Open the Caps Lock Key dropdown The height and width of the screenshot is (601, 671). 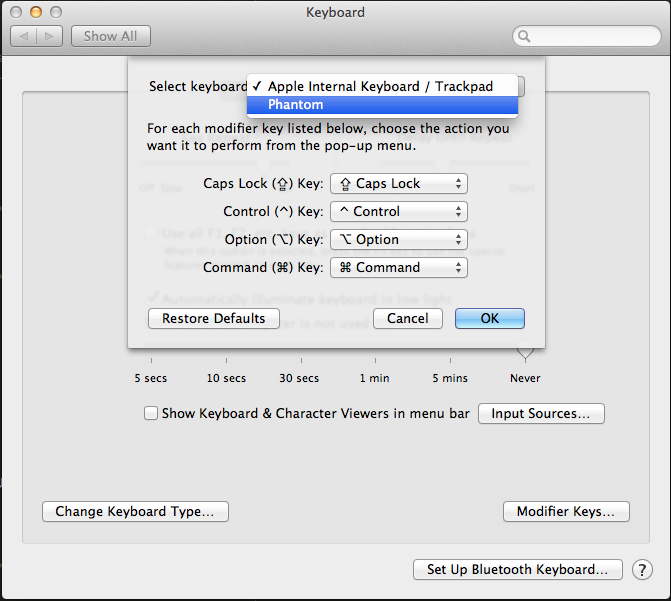click(399, 184)
